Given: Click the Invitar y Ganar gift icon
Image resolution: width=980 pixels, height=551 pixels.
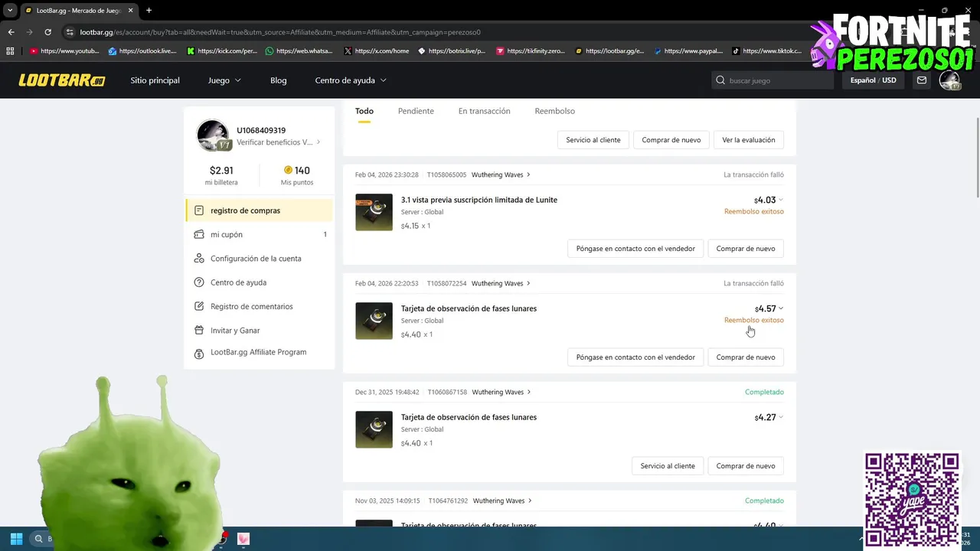Looking at the screenshot, I should pyautogui.click(x=199, y=331).
